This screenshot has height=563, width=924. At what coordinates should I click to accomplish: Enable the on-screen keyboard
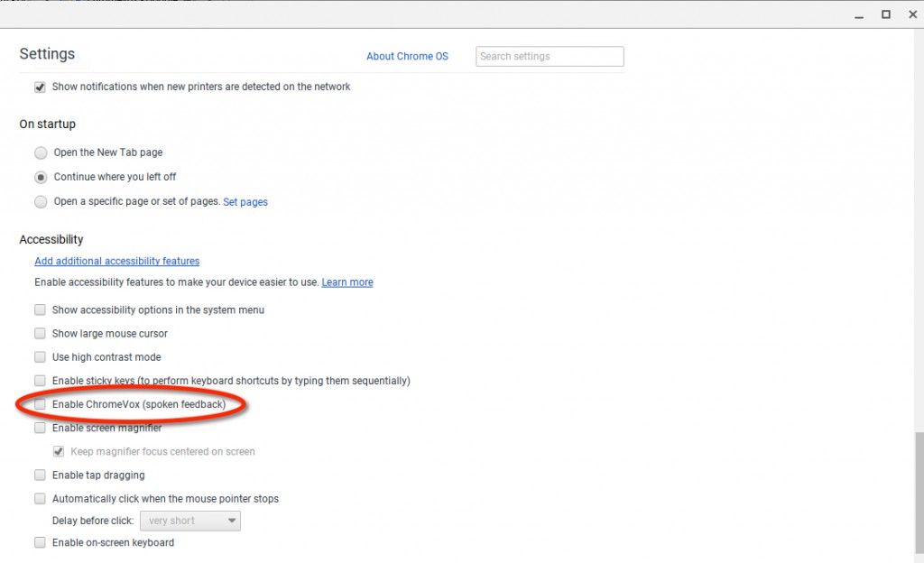pos(40,542)
